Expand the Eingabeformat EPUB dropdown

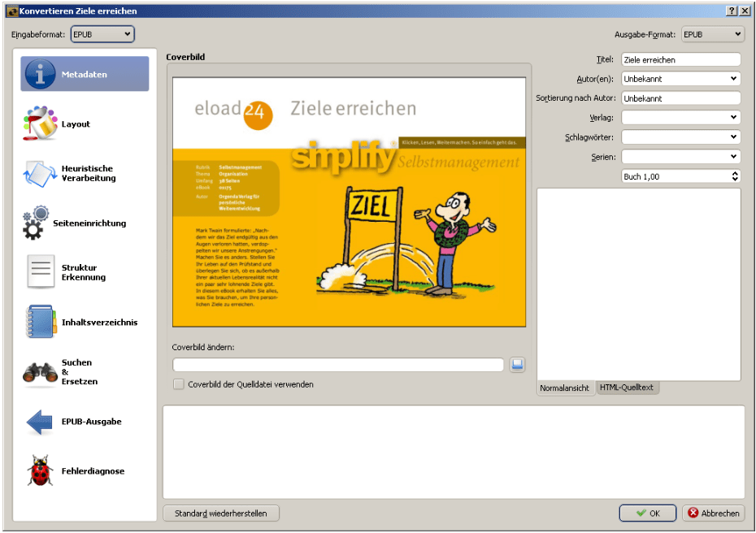tap(102, 34)
